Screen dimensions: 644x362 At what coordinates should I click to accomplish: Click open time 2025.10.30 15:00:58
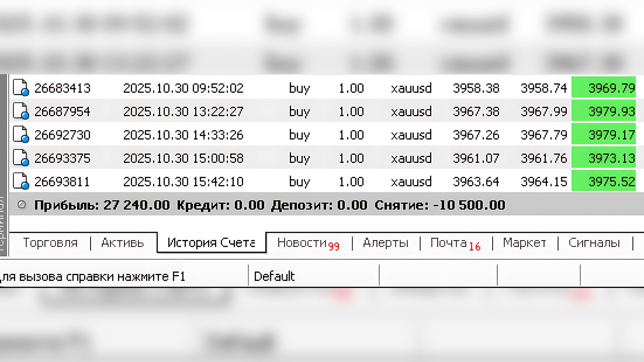point(183,158)
